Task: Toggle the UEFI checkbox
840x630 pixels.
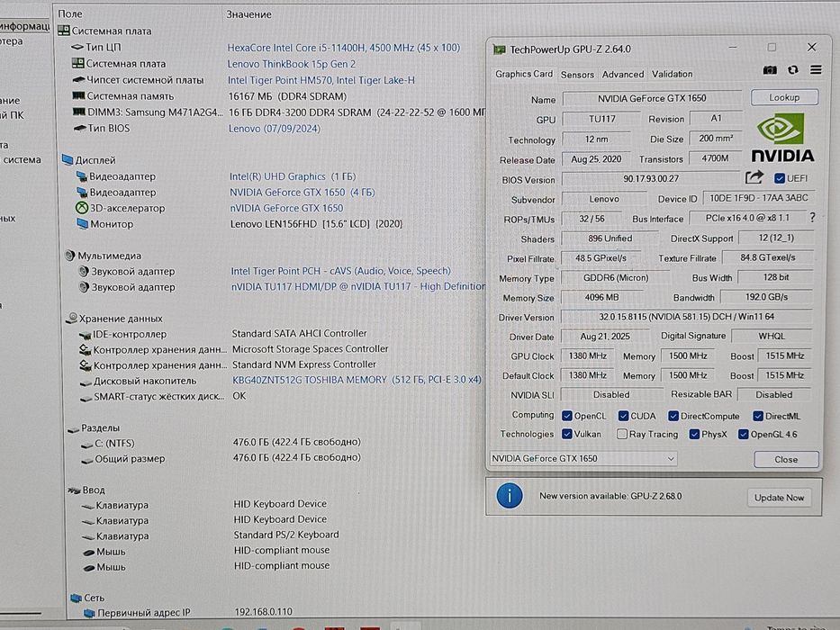Action: pos(780,178)
